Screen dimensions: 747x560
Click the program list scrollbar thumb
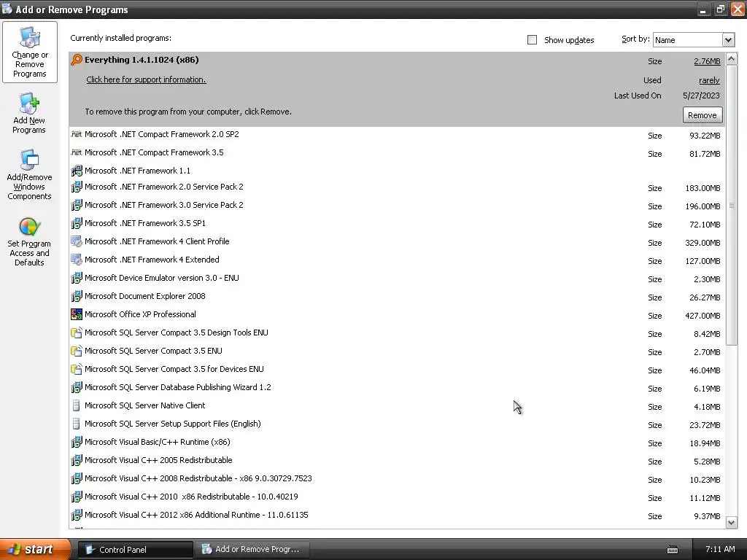point(731,206)
